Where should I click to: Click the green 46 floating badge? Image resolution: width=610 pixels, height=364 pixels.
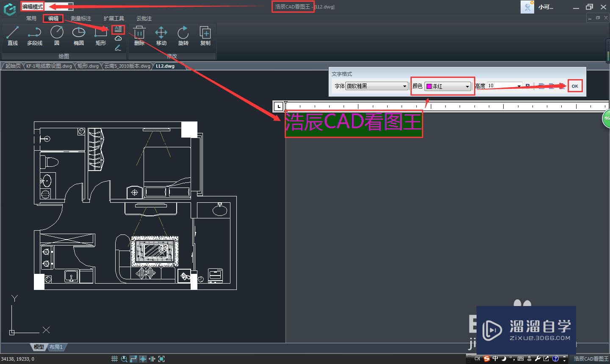(606, 119)
